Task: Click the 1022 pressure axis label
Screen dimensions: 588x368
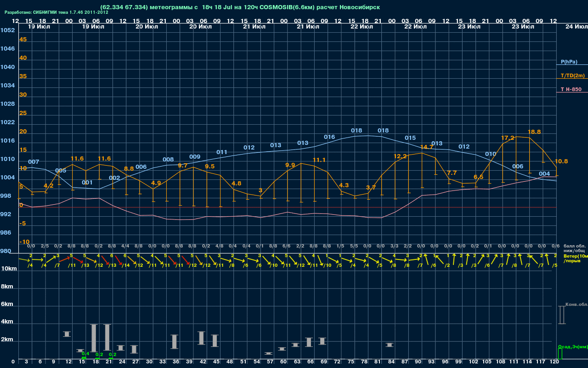Action: pyautogui.click(x=7, y=122)
